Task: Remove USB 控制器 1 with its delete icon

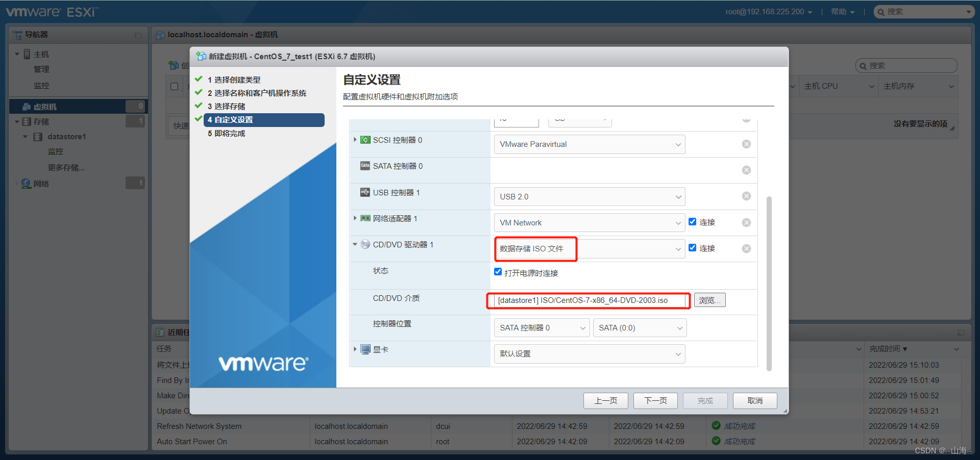Action: (x=746, y=196)
